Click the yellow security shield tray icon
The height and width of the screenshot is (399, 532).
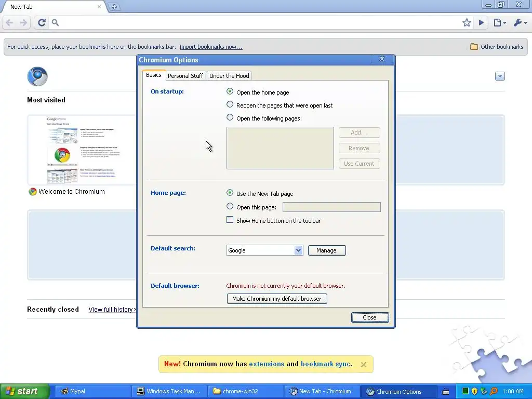[474, 391]
